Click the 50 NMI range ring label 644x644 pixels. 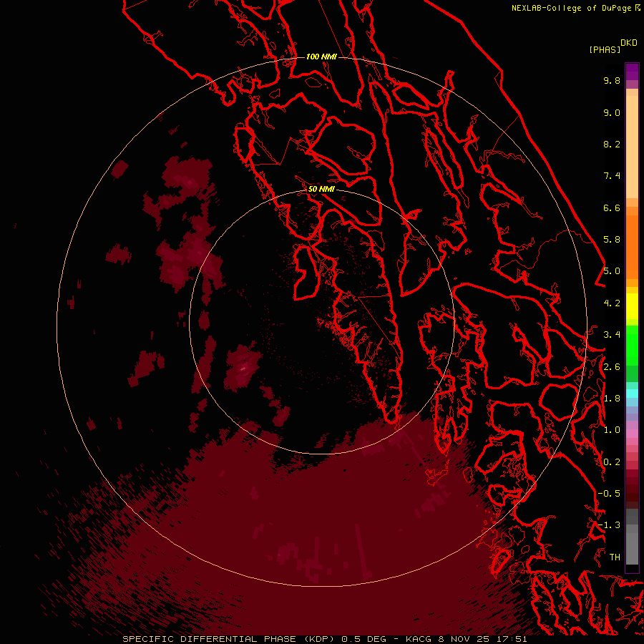321,189
